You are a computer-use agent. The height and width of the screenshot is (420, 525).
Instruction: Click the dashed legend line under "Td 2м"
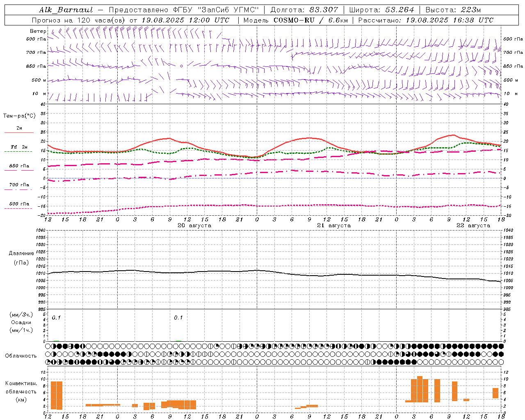point(18,151)
